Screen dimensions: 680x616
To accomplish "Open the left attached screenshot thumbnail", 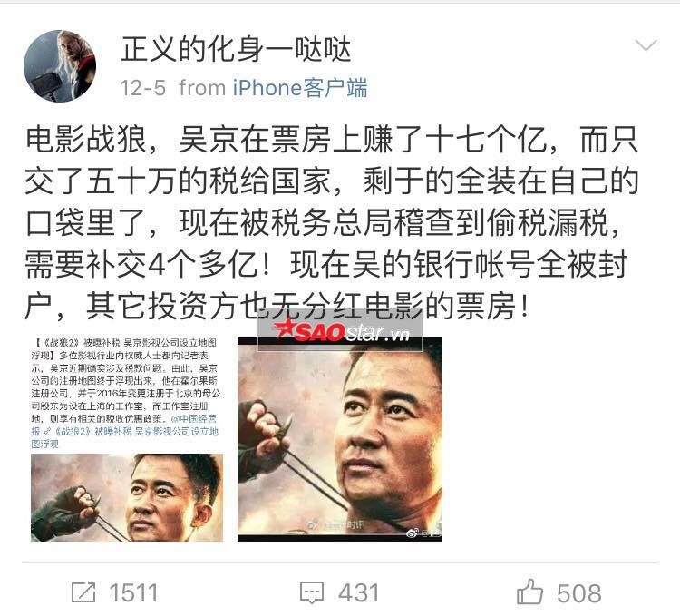I will click(x=126, y=439).
